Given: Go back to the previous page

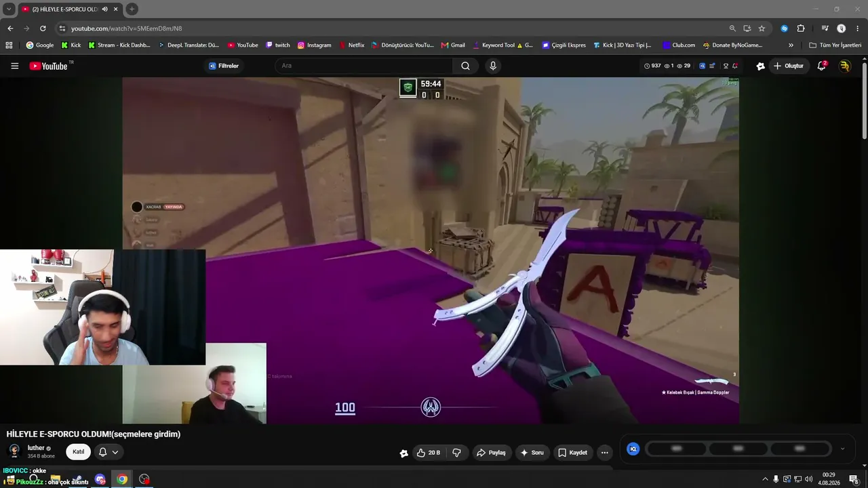Looking at the screenshot, I should click(10, 28).
